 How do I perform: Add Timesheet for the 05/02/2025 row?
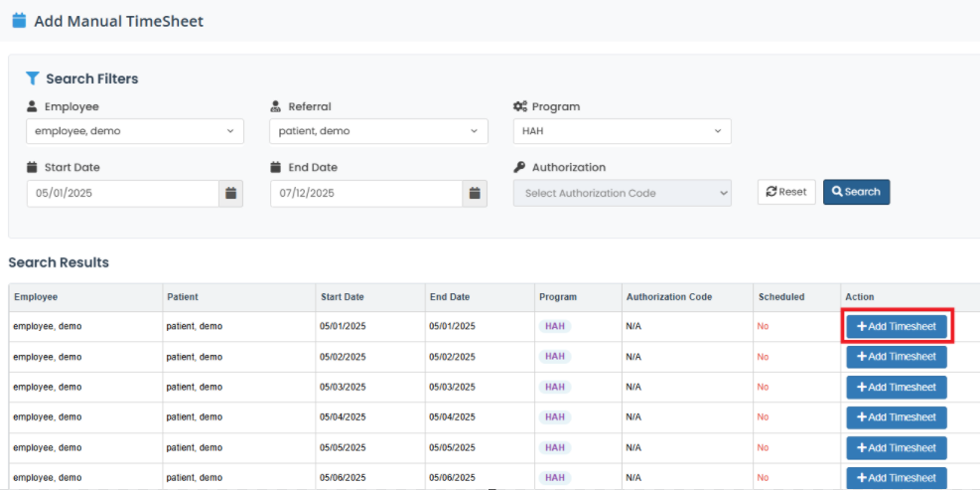[x=897, y=357]
